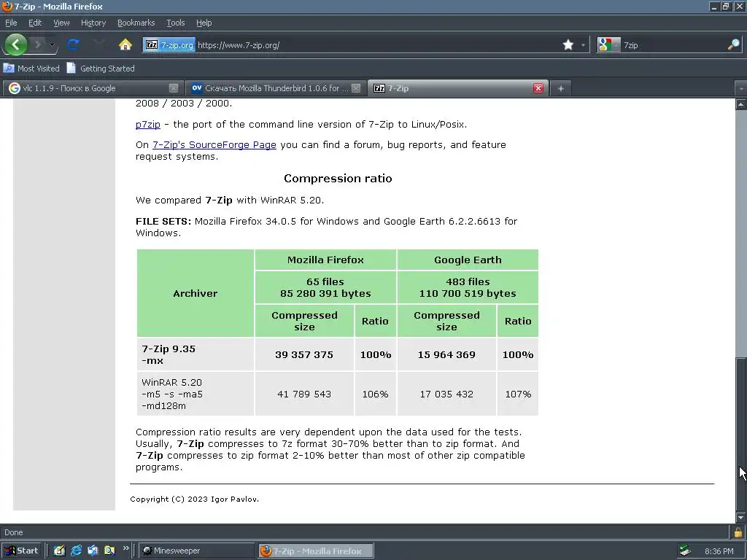
Task: Open the Windows Start menu
Action: pos(22,551)
